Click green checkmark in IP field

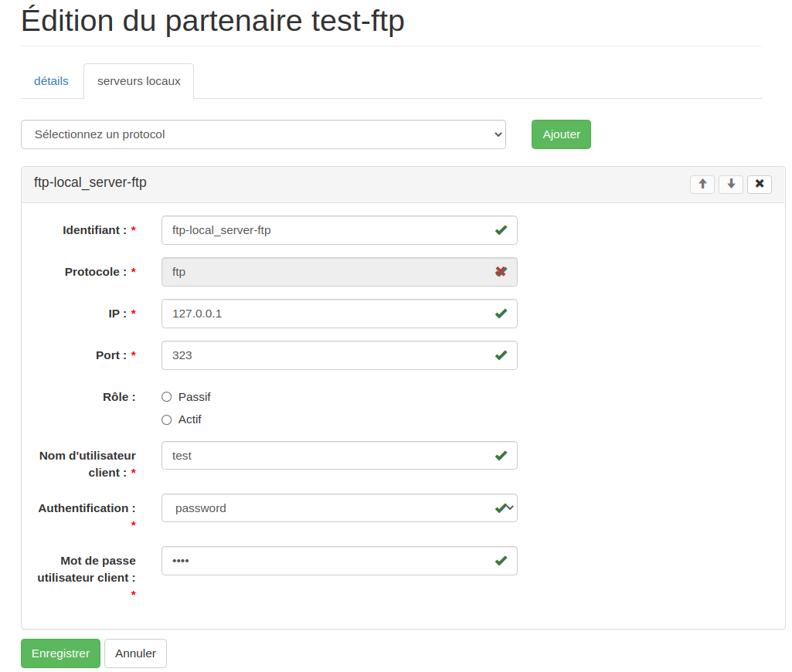tap(501, 314)
